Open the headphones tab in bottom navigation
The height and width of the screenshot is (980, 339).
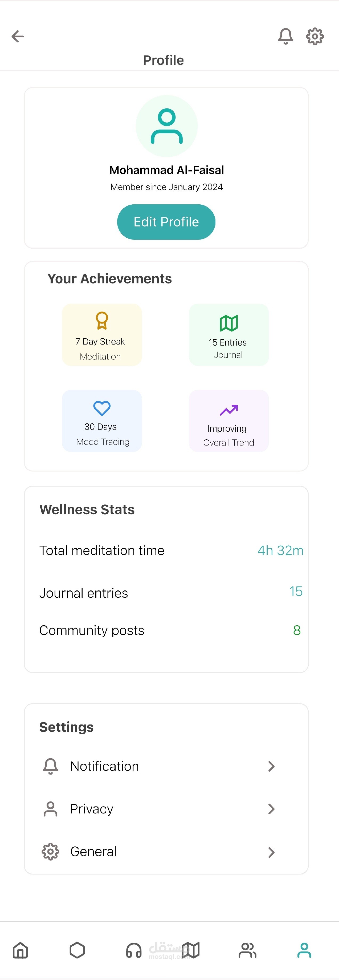[x=134, y=950]
